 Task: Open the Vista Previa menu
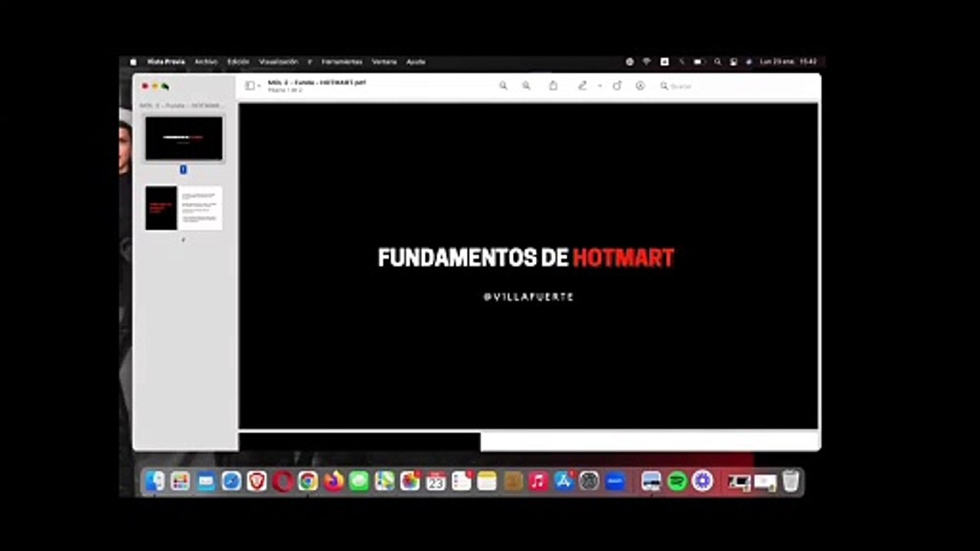click(166, 61)
